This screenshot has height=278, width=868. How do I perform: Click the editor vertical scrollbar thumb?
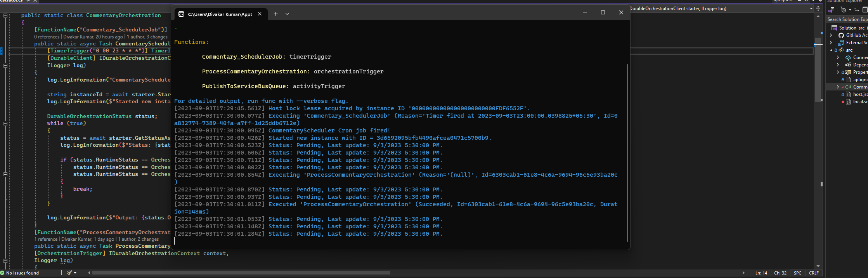tap(818, 69)
